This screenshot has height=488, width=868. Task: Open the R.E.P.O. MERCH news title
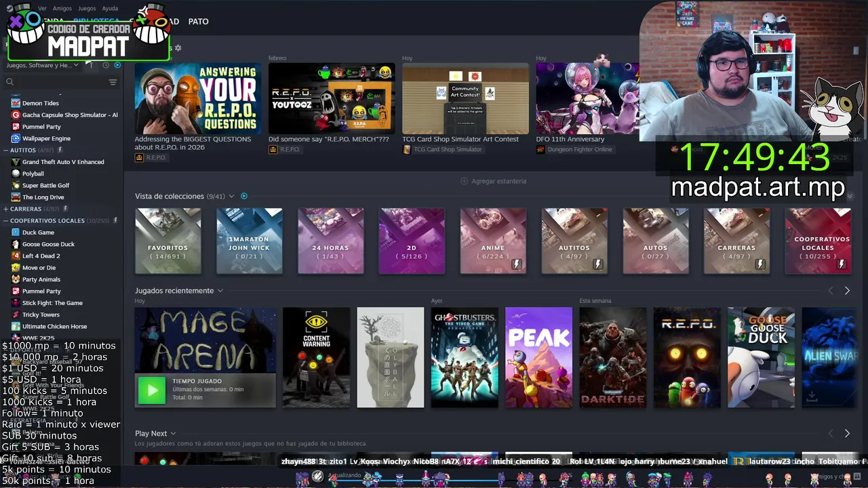click(329, 139)
